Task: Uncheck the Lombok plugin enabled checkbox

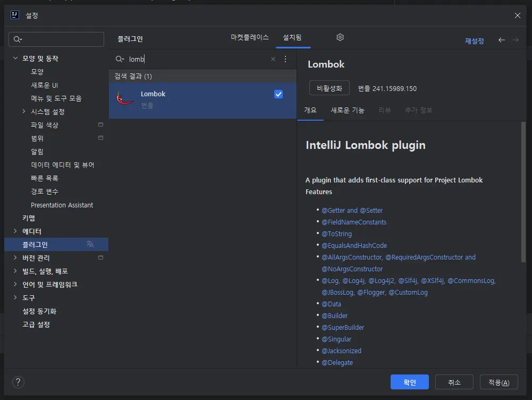Action: tap(278, 94)
